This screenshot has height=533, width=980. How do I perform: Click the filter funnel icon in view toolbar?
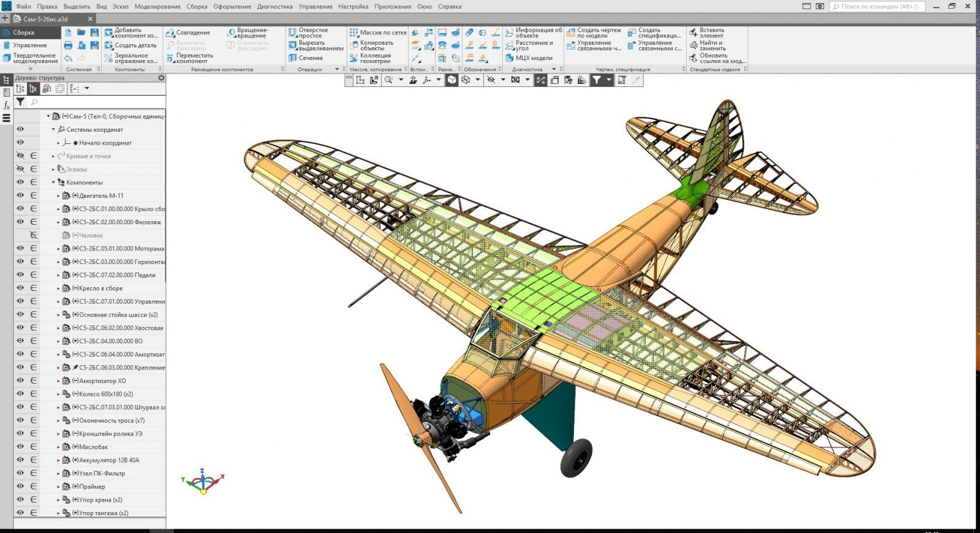coord(596,80)
